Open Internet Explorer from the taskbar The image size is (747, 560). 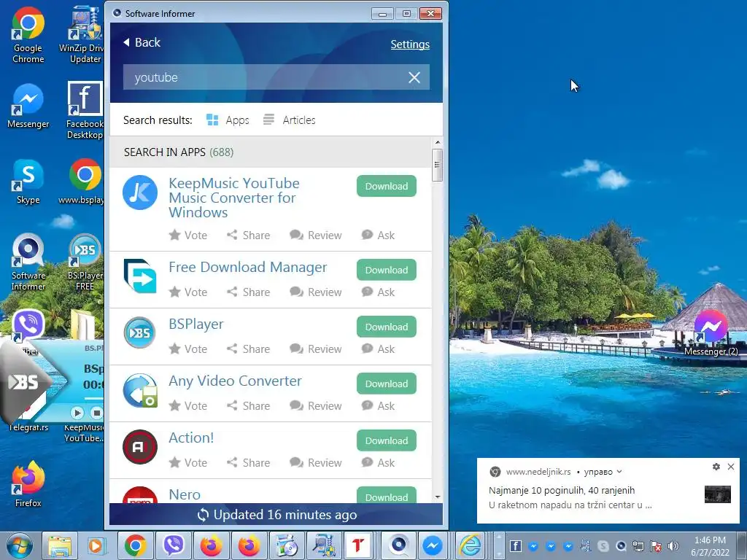[470, 545]
